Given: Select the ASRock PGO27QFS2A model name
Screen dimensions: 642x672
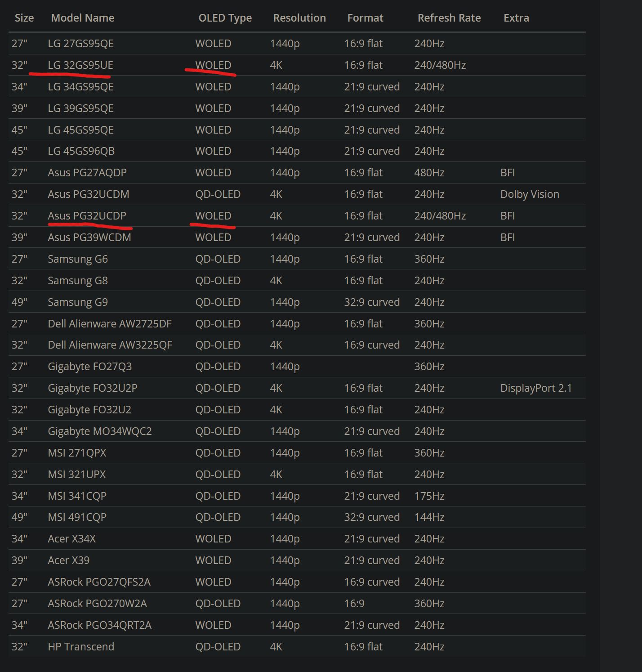Looking at the screenshot, I should click(99, 582).
